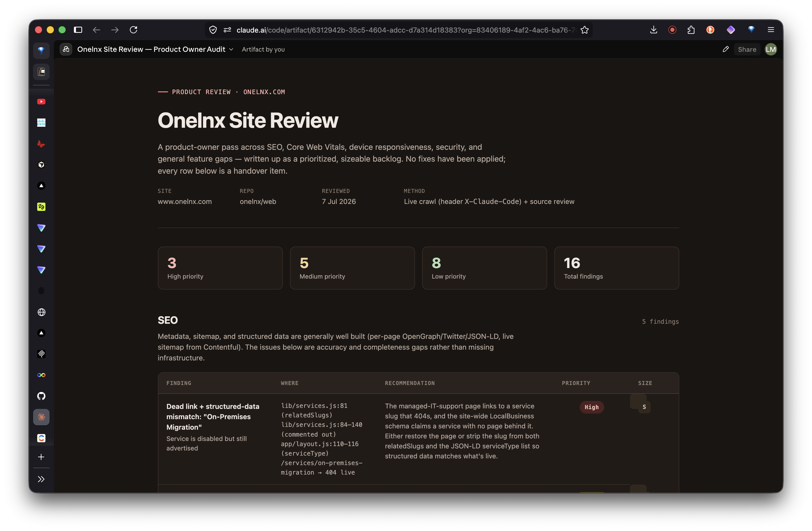Click the 'PRODUCT REVIEW · ONELNX.COM' eyebrow label
This screenshot has height=531, width=812.
(228, 92)
